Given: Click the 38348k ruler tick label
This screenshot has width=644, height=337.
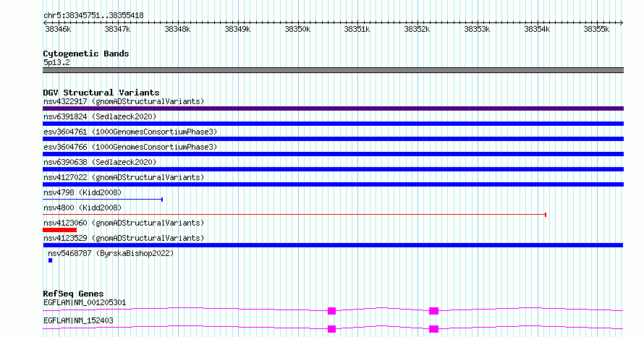Looking at the screenshot, I should coord(177,30).
